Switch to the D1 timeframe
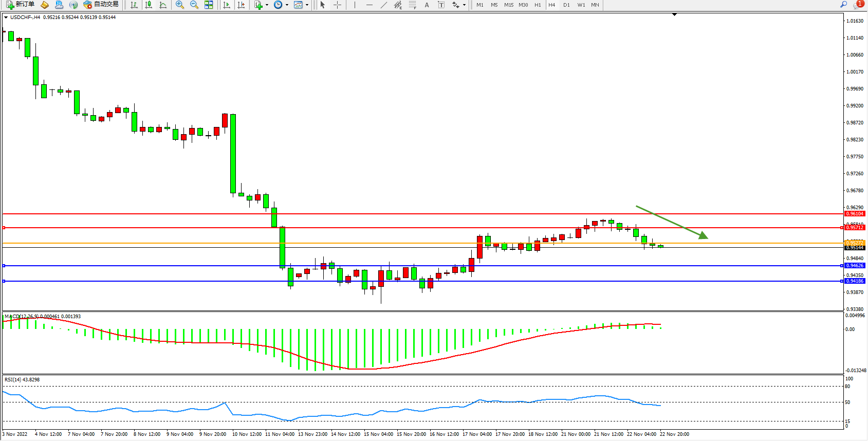 (x=566, y=5)
